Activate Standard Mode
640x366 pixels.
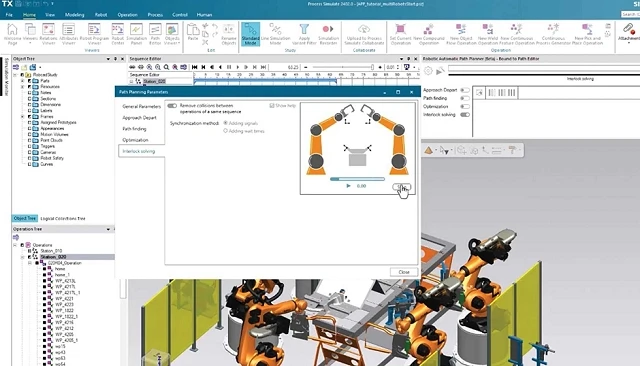[x=250, y=34]
